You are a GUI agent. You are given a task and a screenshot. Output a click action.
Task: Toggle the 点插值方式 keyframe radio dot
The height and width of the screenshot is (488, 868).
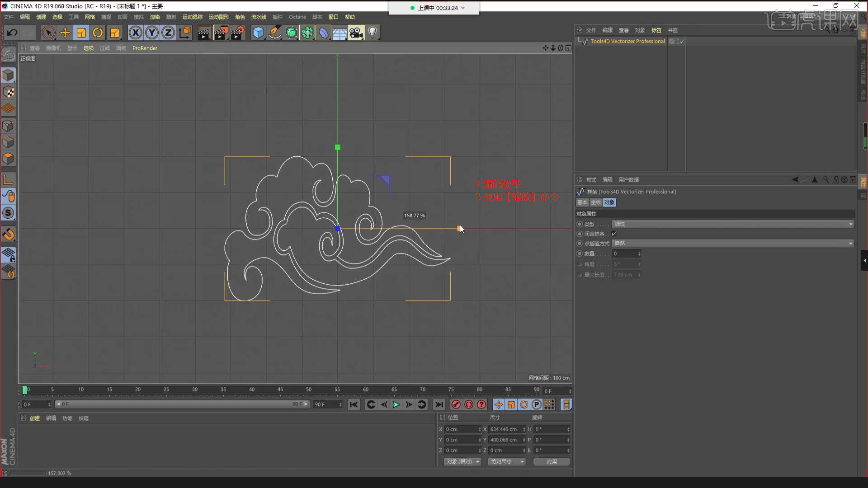580,244
